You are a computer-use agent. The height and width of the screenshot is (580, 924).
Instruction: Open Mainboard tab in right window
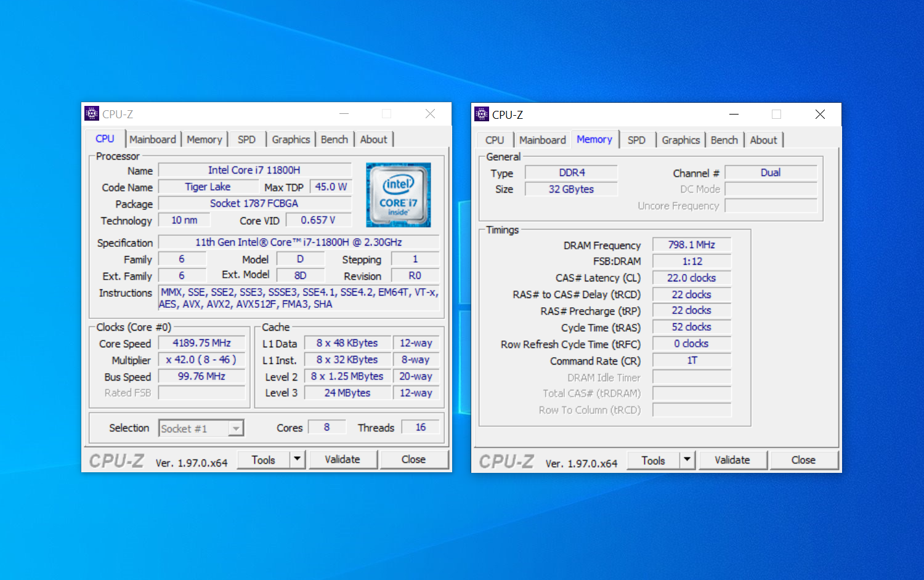click(x=543, y=140)
